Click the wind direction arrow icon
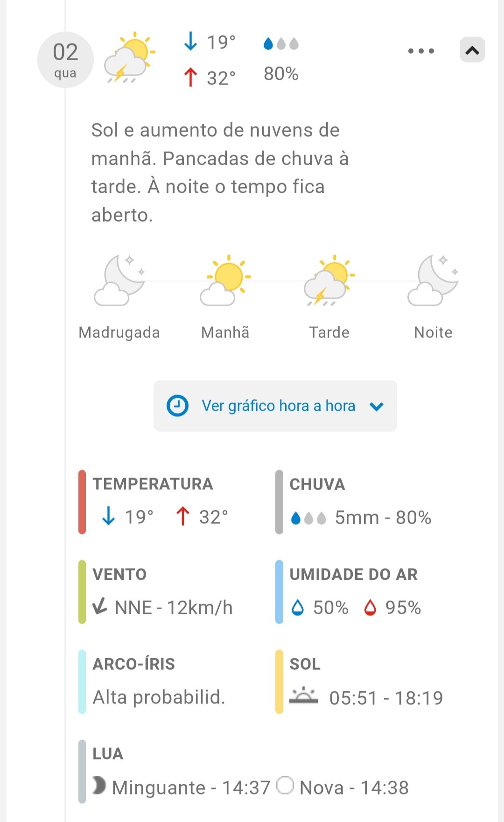The image size is (504, 822). [100, 606]
